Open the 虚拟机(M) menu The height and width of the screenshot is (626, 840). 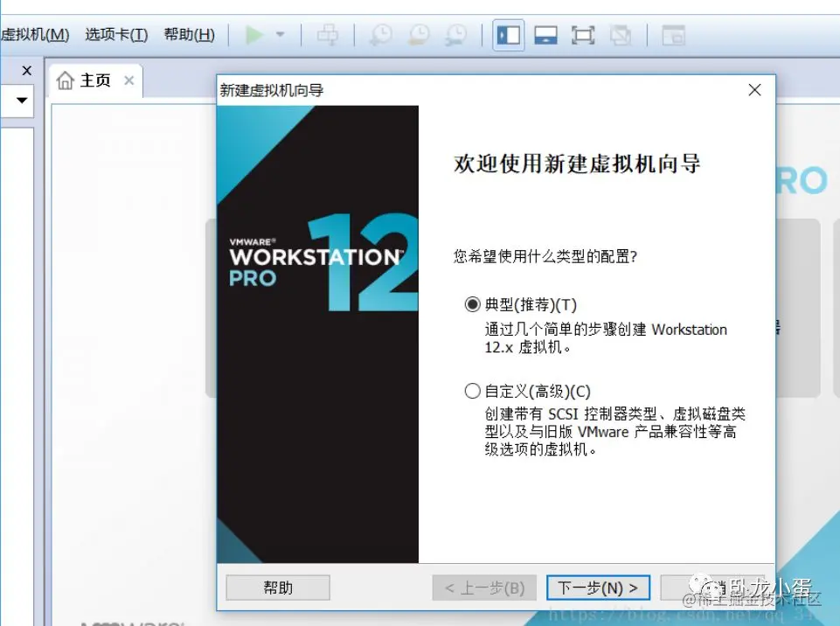click(35, 35)
